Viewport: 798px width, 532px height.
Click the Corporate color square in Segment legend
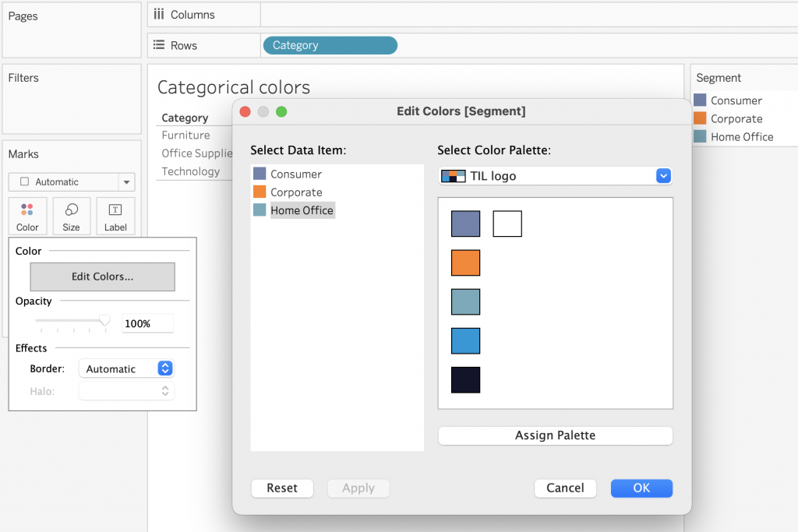click(700, 118)
